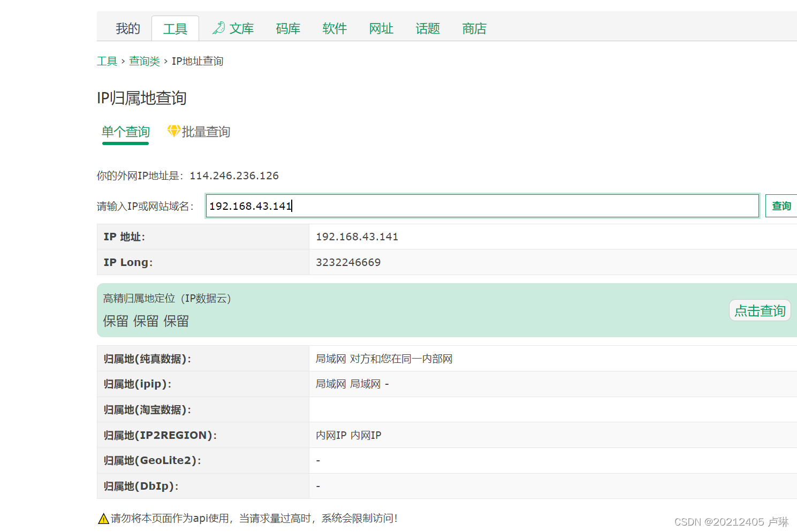Click the 归属地(纯真数据) label
This screenshot has width=797, height=532.
click(147, 359)
